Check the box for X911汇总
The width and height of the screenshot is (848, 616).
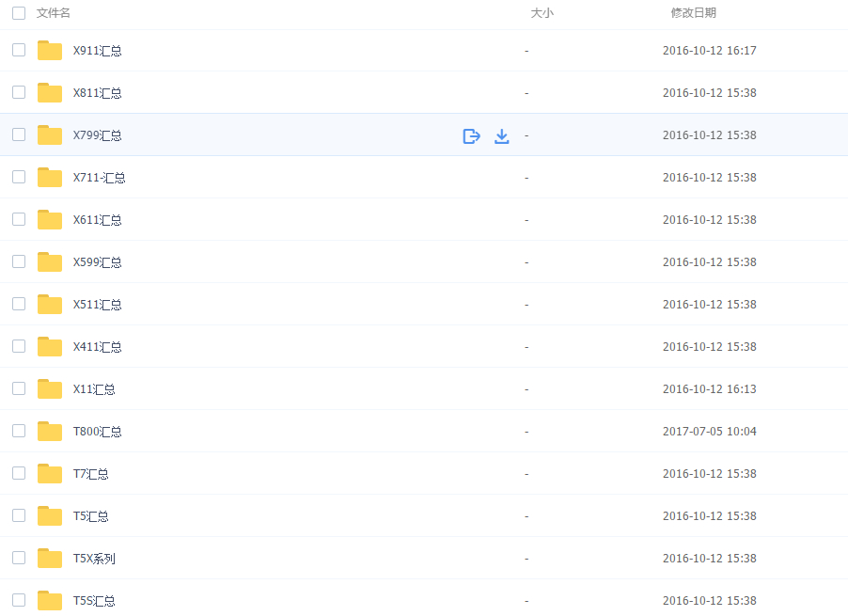pos(19,50)
